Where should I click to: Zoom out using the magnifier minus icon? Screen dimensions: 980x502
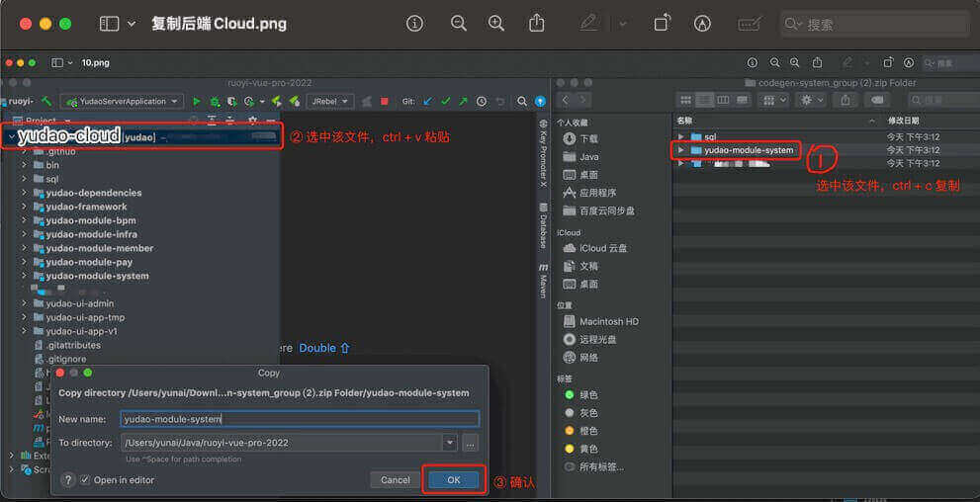[x=458, y=23]
